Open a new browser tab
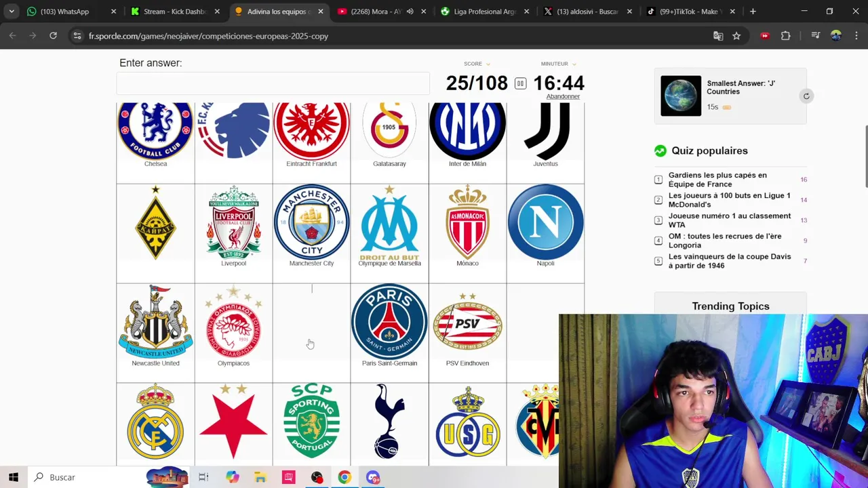The width and height of the screenshot is (868, 488). (753, 12)
